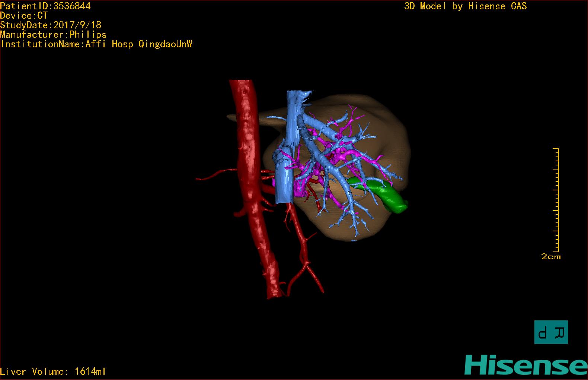
Task: Select the StudyDate:2017/9/18 line
Action: [x=51, y=25]
